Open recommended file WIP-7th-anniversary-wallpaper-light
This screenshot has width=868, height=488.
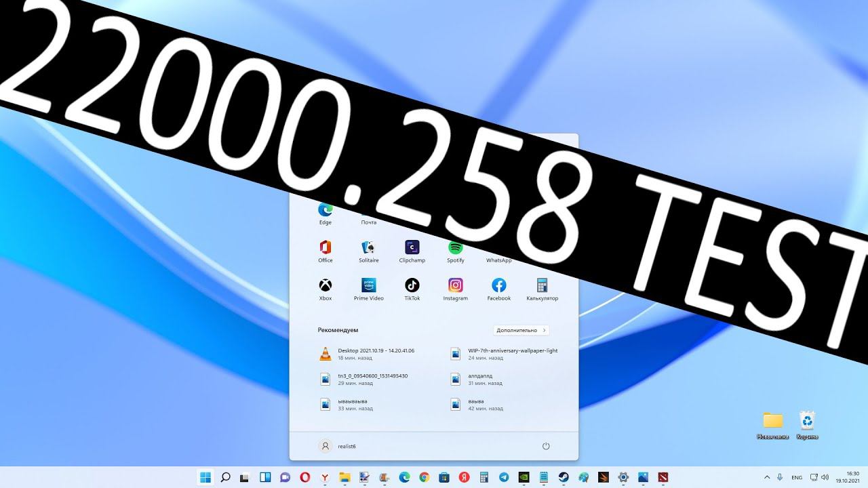[x=505, y=354]
